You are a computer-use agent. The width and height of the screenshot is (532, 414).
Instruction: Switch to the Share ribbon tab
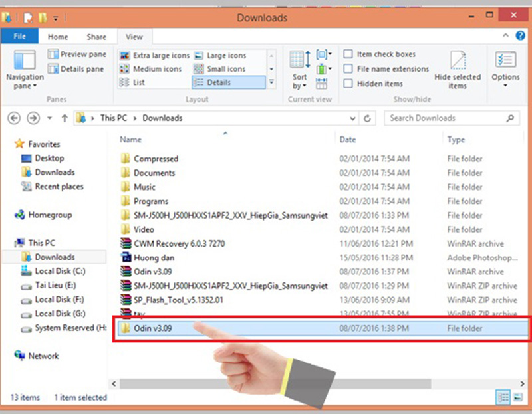pyautogui.click(x=96, y=37)
